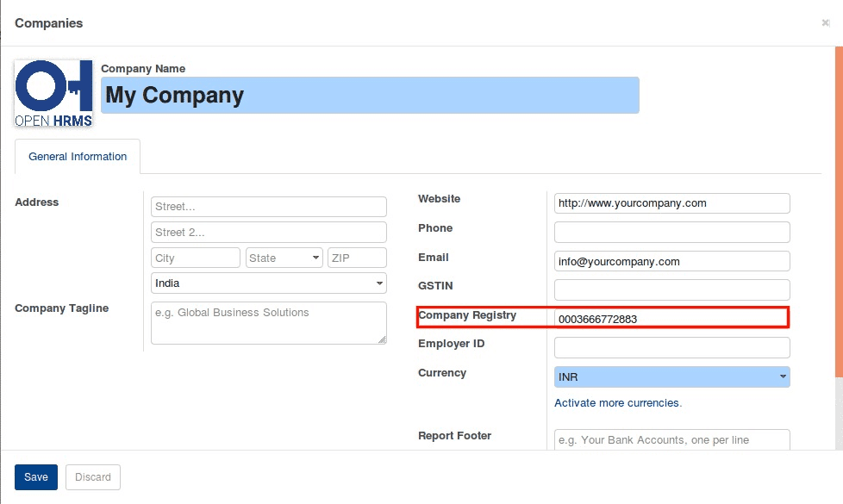Click the Report Footer input
Viewport: 843px width, 504px height.
[671, 439]
